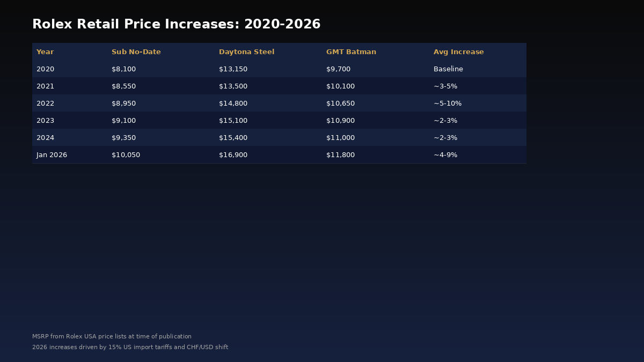The width and height of the screenshot is (644, 362).
Task: Click the 'GMT Batman' column header
Action: click(351, 52)
